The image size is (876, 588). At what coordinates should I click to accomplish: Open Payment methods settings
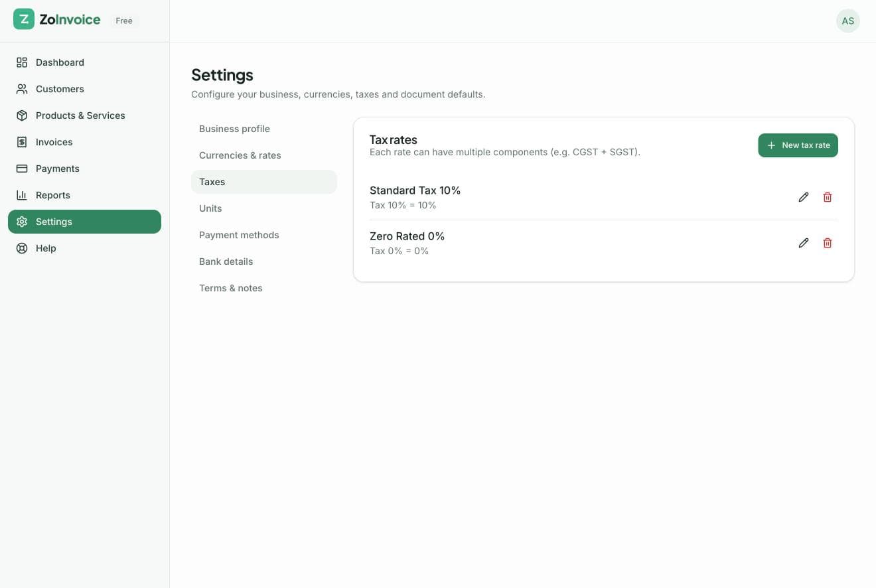click(x=264, y=235)
